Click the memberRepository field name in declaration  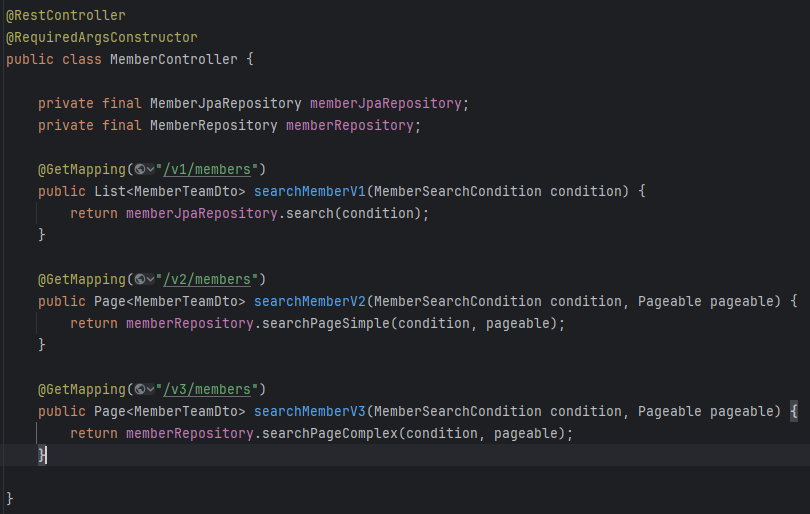[x=350, y=126]
